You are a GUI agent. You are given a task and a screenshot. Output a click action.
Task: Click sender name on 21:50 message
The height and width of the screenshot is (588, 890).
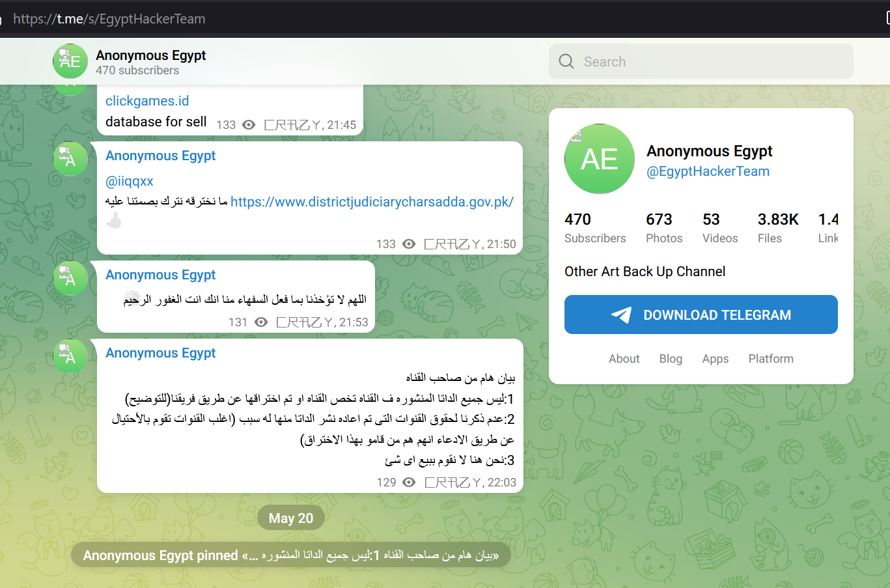pos(160,156)
